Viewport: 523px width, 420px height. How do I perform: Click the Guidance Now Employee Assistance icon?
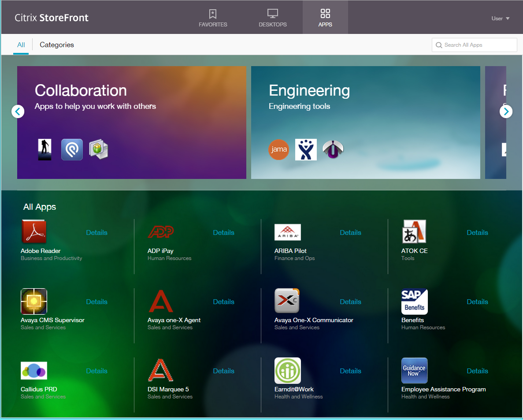click(x=414, y=371)
